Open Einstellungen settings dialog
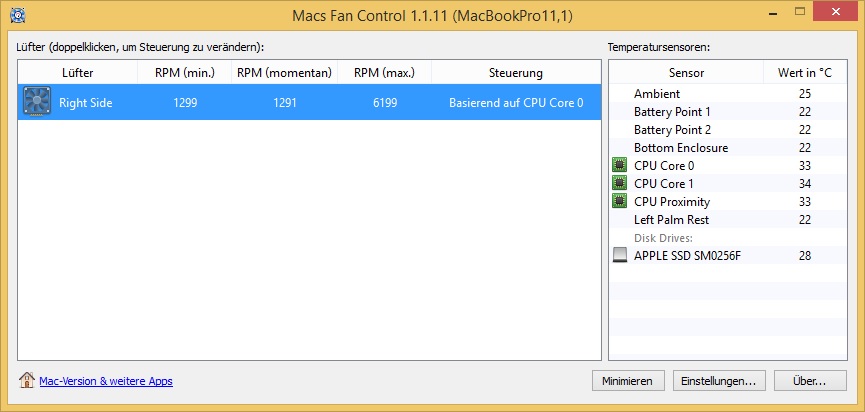The height and width of the screenshot is (412, 865). 719,381
